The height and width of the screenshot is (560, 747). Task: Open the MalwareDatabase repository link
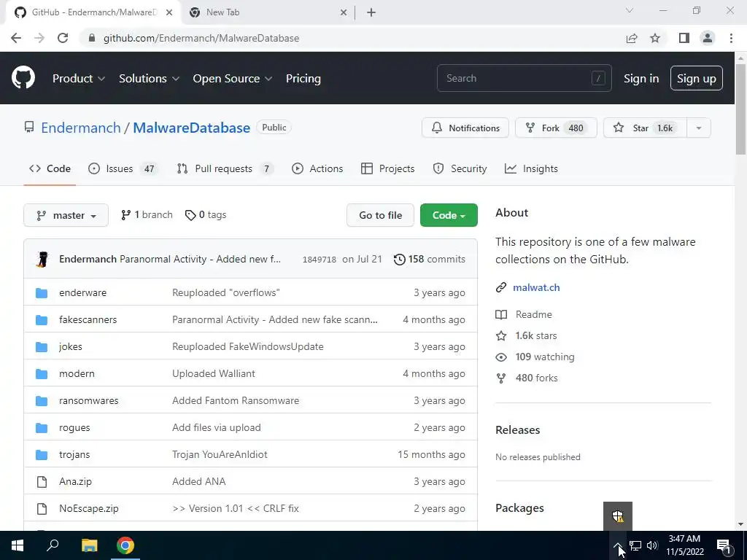192,128
